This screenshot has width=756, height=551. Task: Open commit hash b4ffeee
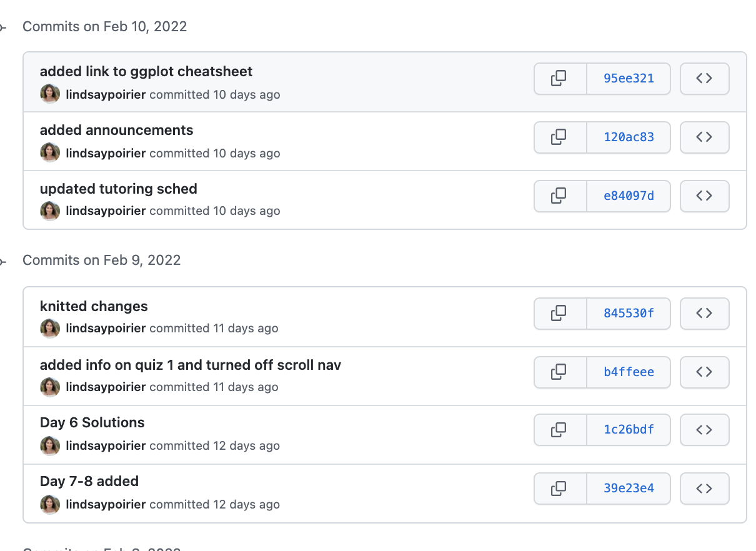point(629,372)
